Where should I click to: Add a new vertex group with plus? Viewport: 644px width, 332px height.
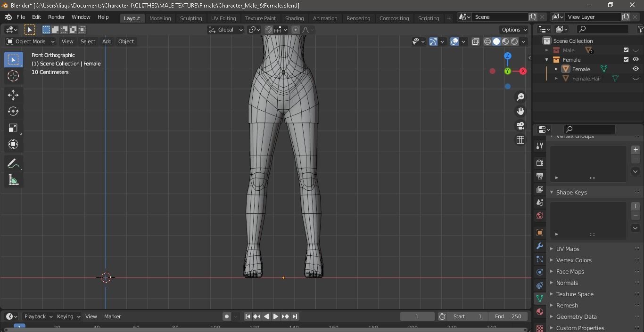636,149
